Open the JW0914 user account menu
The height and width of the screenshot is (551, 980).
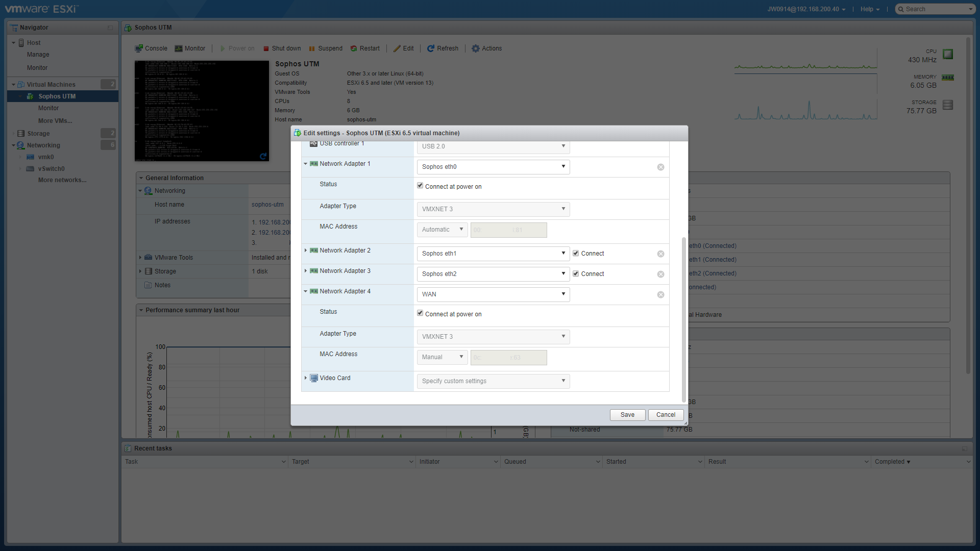(806, 9)
